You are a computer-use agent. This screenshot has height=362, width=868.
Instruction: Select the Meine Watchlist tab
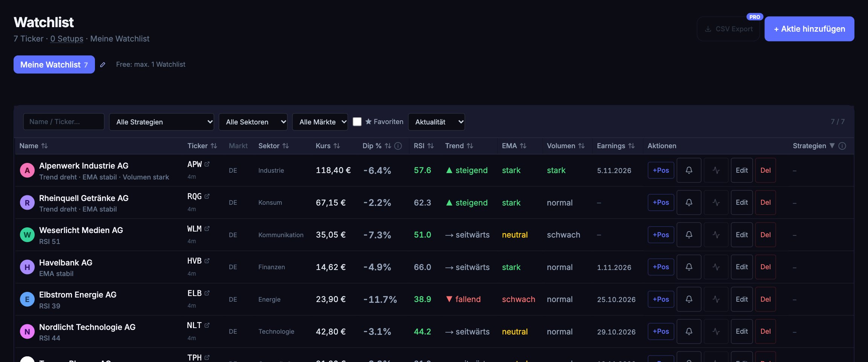click(x=54, y=64)
